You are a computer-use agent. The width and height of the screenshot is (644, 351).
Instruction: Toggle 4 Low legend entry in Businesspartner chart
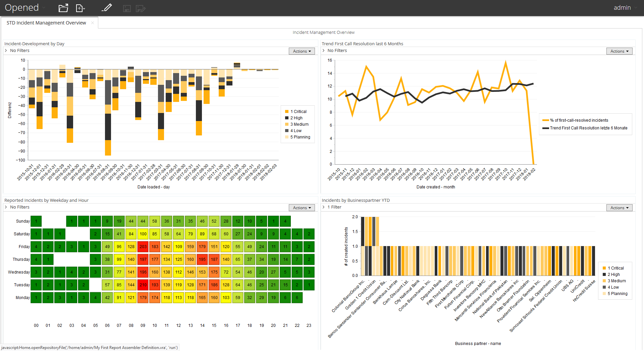(x=613, y=287)
